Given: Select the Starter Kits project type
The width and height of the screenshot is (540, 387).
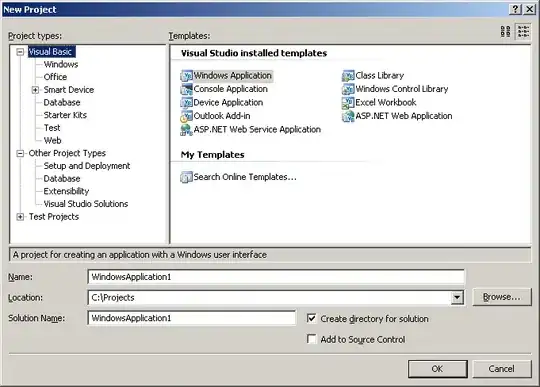Looking at the screenshot, I should (65, 115).
